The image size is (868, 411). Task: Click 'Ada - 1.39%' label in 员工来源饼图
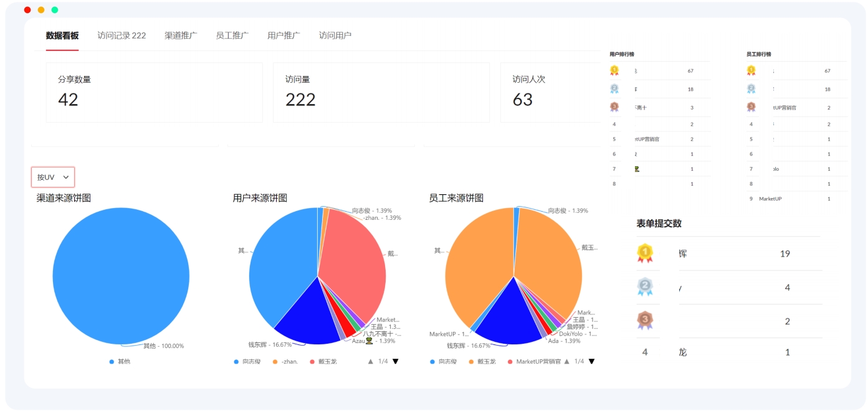[564, 341]
